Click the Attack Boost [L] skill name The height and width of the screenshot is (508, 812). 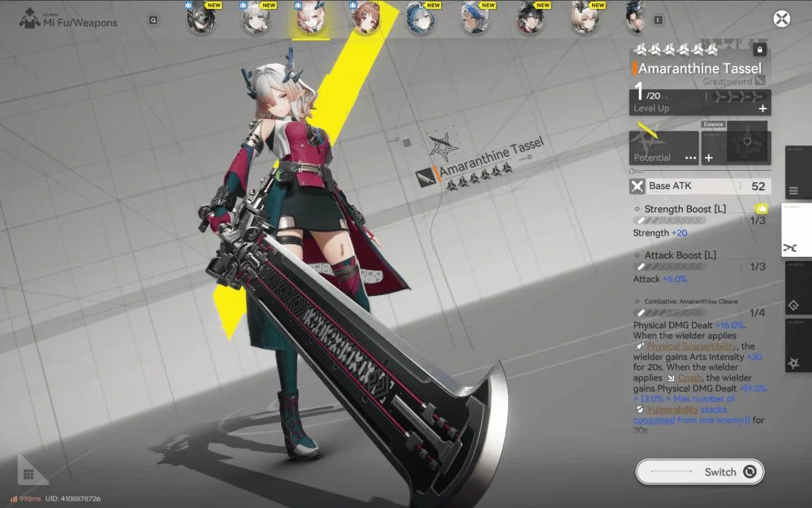(x=680, y=255)
